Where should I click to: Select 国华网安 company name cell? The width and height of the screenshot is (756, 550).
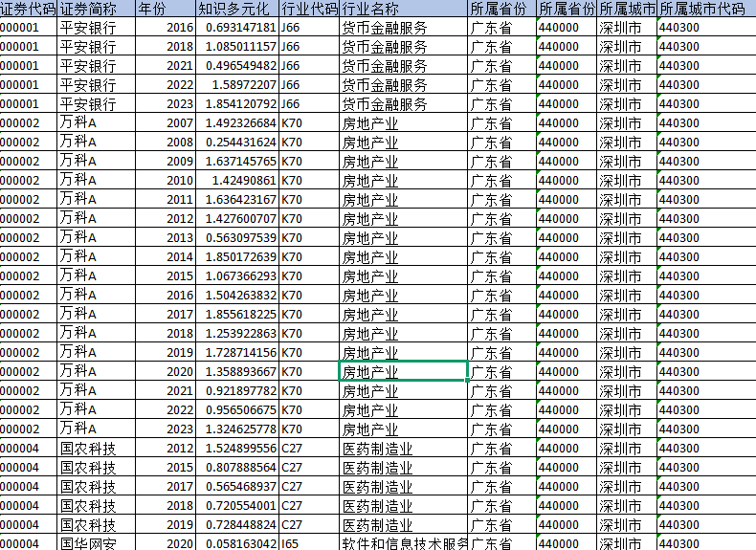pos(97,543)
